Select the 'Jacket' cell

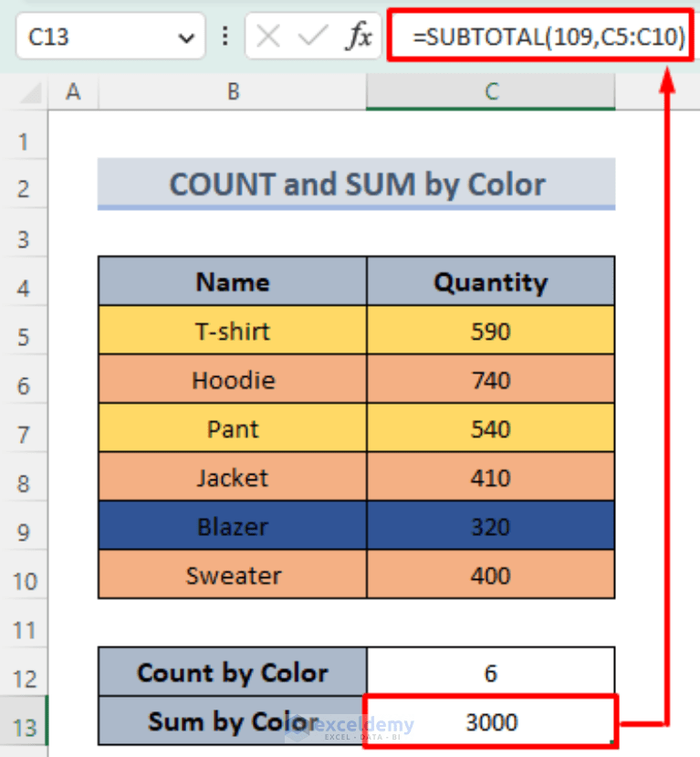(233, 477)
